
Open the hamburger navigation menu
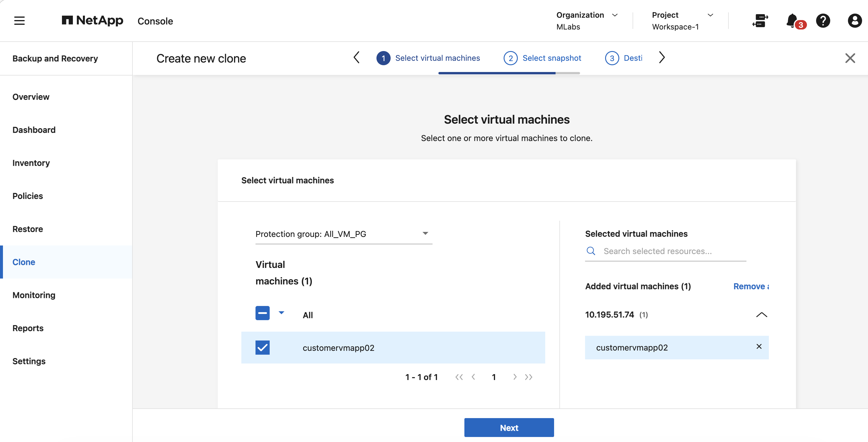pyautogui.click(x=19, y=21)
